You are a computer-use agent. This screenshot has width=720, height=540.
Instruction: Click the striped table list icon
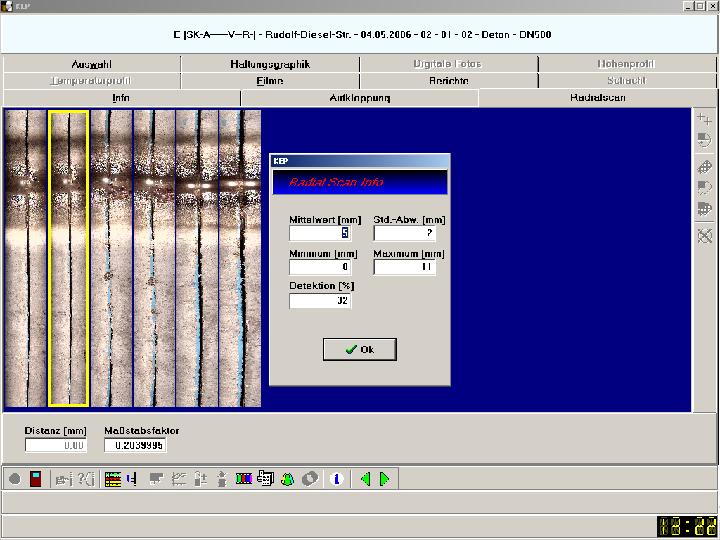(x=112, y=479)
